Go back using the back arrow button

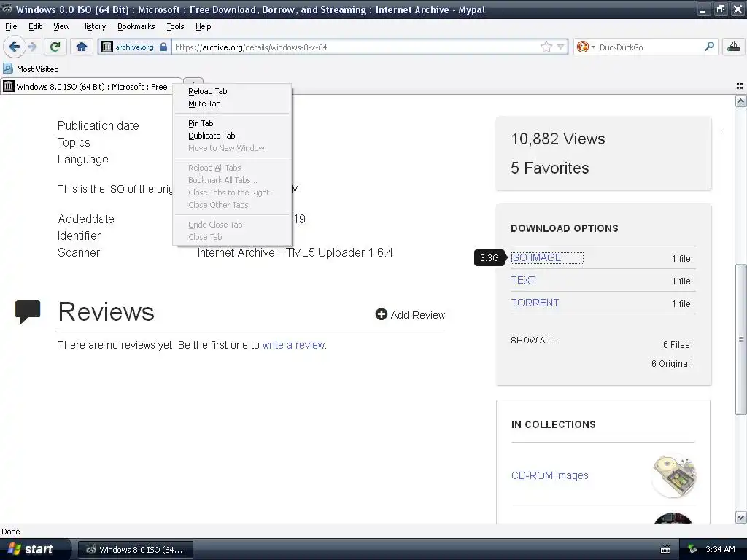(x=15, y=47)
